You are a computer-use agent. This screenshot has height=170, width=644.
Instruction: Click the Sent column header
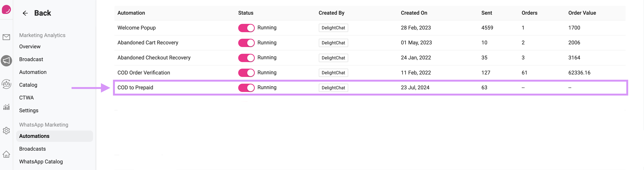click(487, 13)
